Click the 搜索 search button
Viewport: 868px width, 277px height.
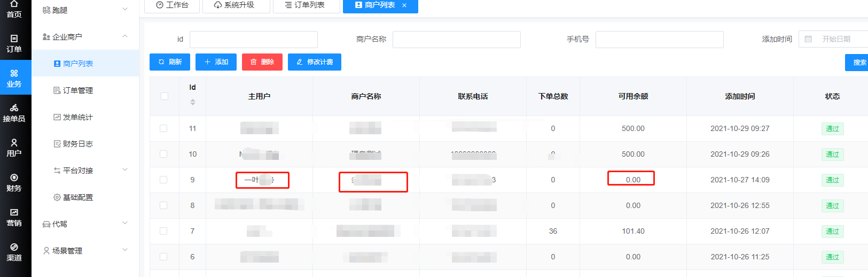[857, 63]
